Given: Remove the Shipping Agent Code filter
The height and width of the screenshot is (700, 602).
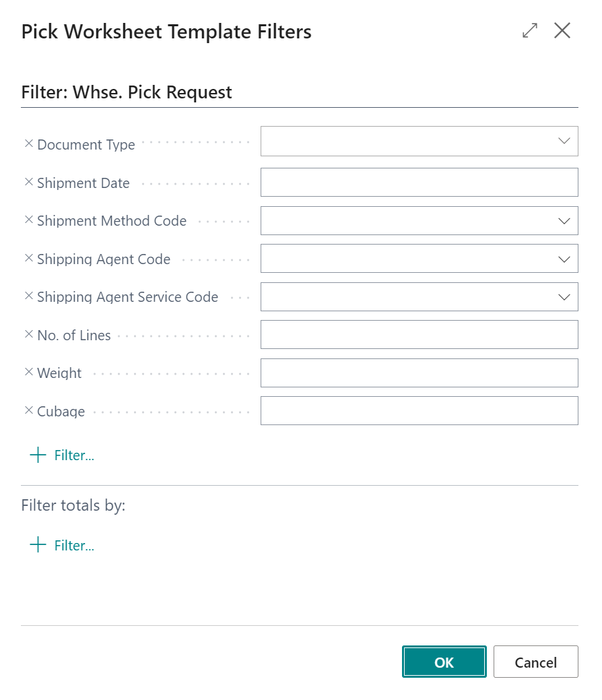Looking at the screenshot, I should point(28,258).
